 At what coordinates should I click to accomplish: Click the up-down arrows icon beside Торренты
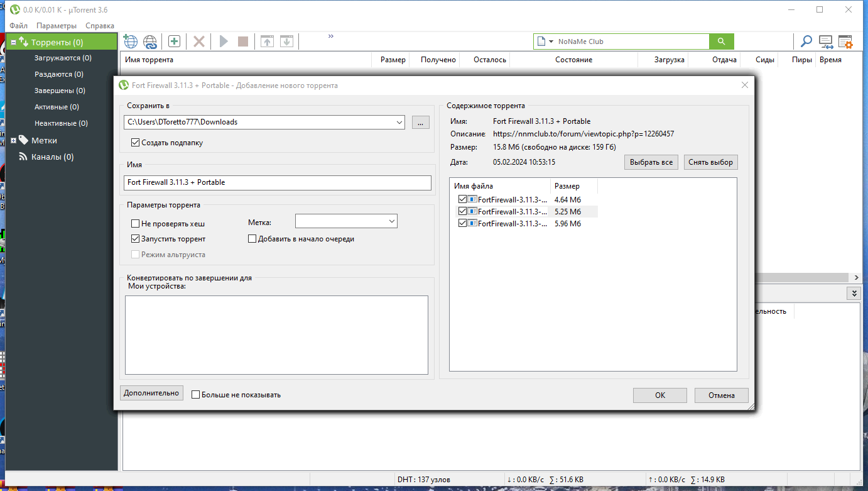pyautogui.click(x=24, y=42)
